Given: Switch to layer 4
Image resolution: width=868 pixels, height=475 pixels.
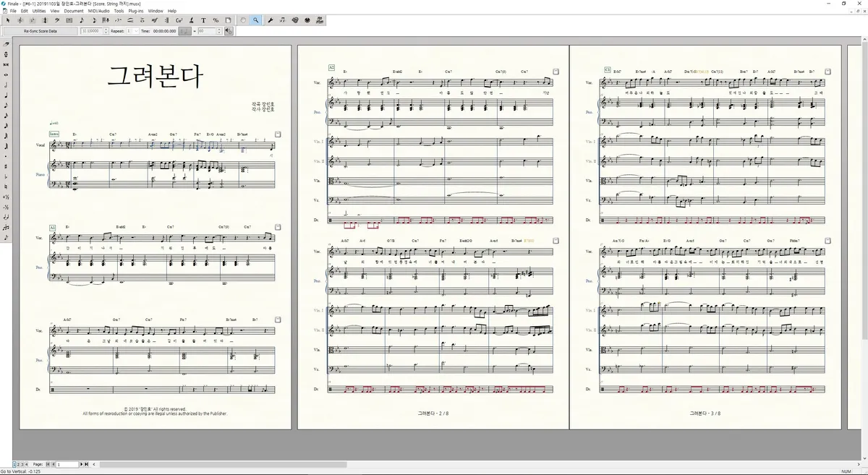Looking at the screenshot, I should 26,464.
